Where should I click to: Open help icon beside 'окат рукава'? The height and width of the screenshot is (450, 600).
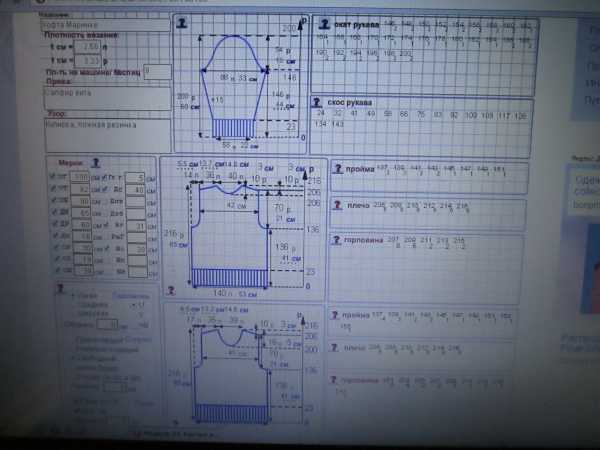click(x=322, y=24)
